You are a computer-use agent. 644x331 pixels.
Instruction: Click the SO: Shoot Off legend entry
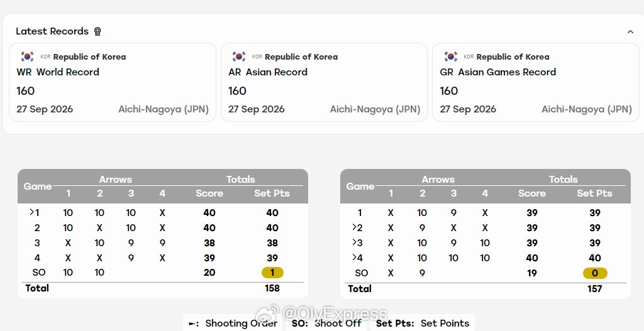click(x=326, y=323)
